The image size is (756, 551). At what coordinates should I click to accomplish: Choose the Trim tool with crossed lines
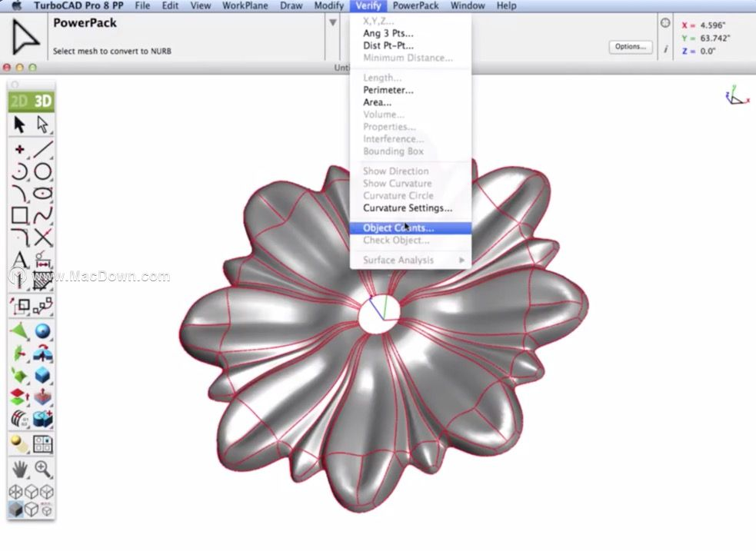point(42,237)
